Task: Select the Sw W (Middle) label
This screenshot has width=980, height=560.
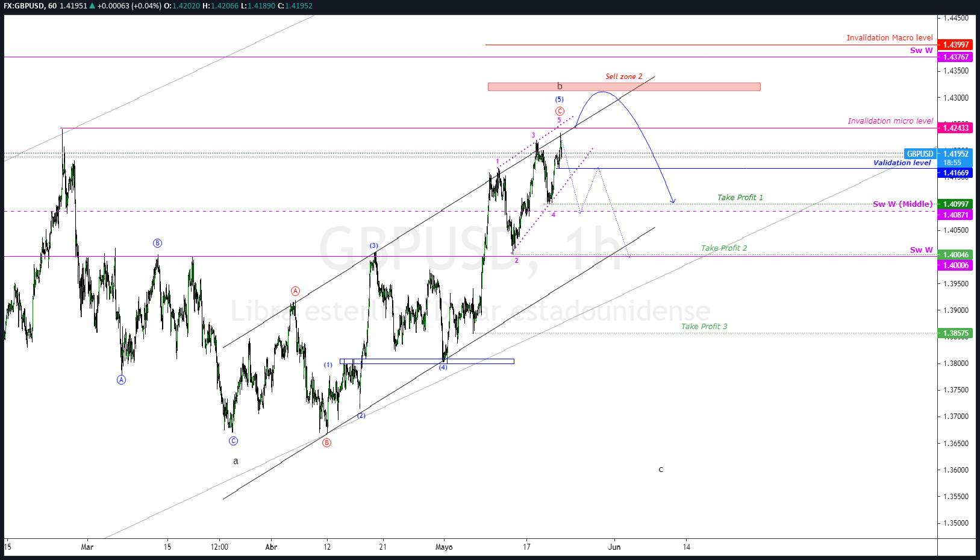Action: pos(903,204)
